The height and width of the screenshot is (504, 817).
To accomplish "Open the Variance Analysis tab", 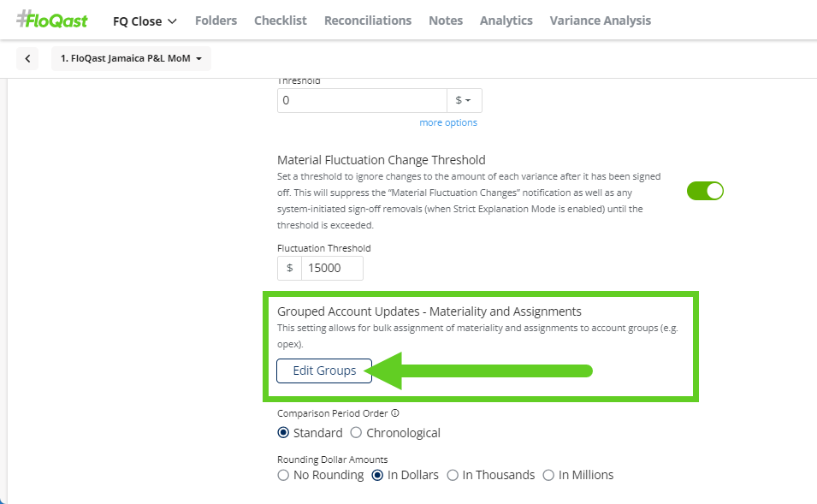I will coord(600,21).
